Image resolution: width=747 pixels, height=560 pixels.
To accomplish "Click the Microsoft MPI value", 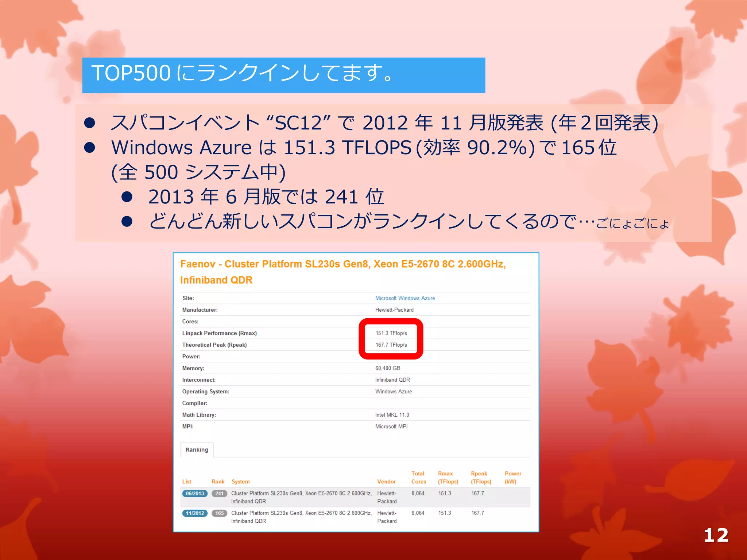I will click(391, 427).
